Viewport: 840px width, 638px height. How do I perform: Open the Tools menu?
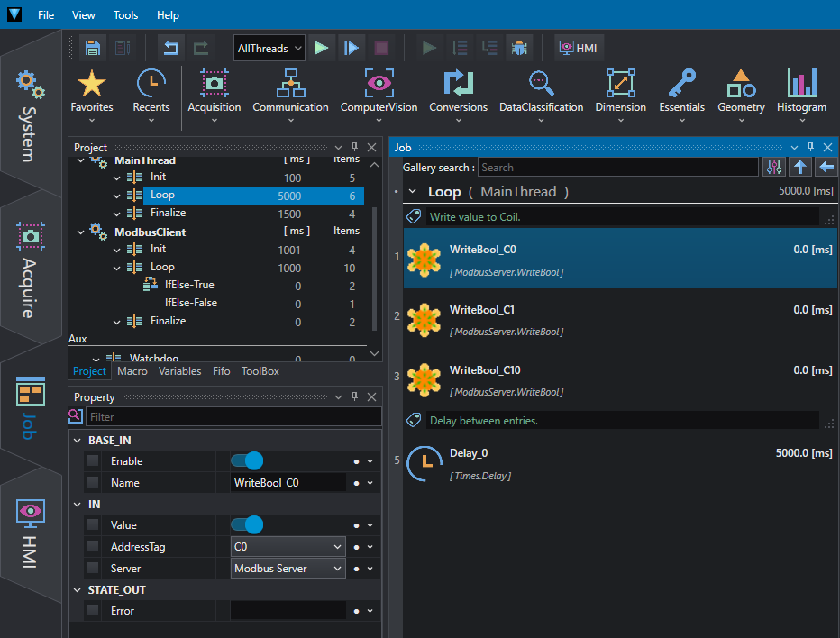(x=125, y=15)
